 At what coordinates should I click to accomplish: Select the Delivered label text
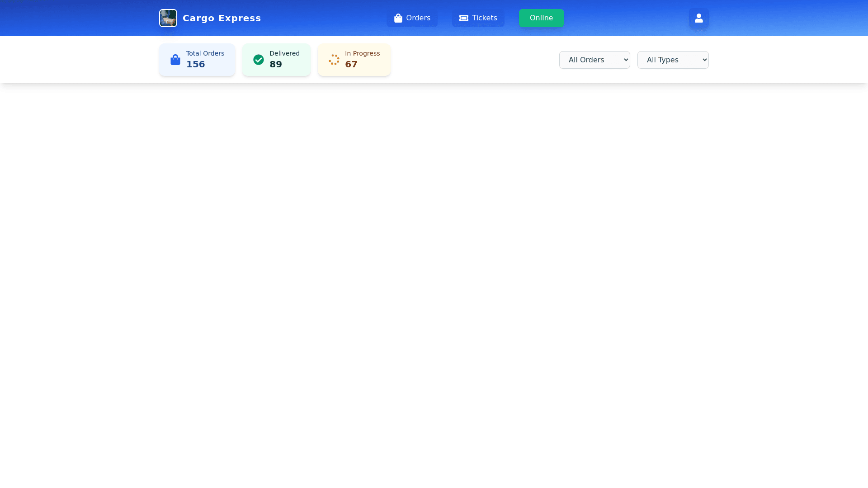[284, 53]
